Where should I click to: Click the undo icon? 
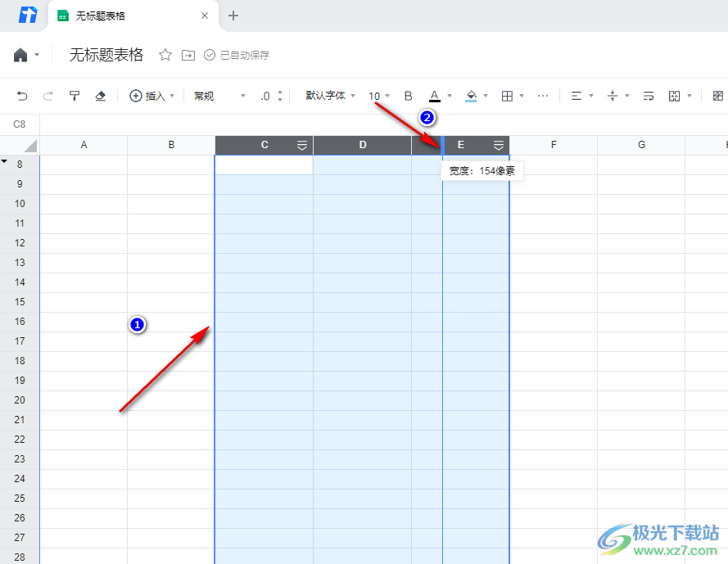[x=22, y=96]
